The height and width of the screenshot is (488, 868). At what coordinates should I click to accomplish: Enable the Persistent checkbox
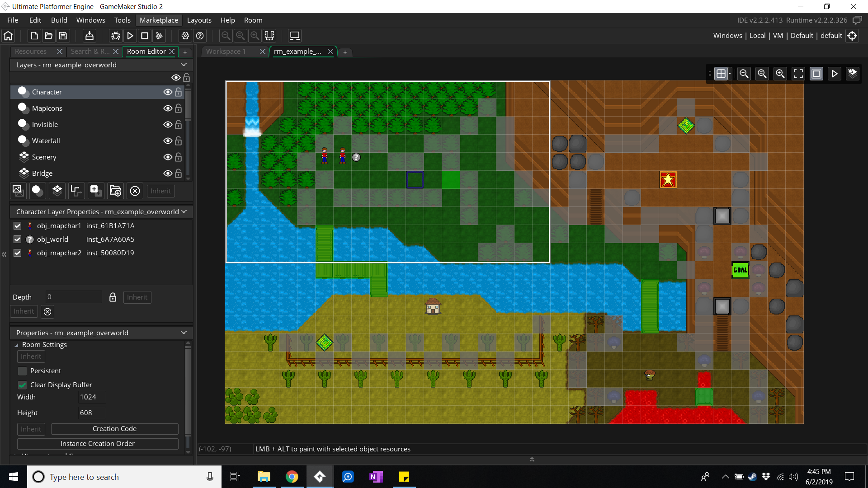(22, 371)
